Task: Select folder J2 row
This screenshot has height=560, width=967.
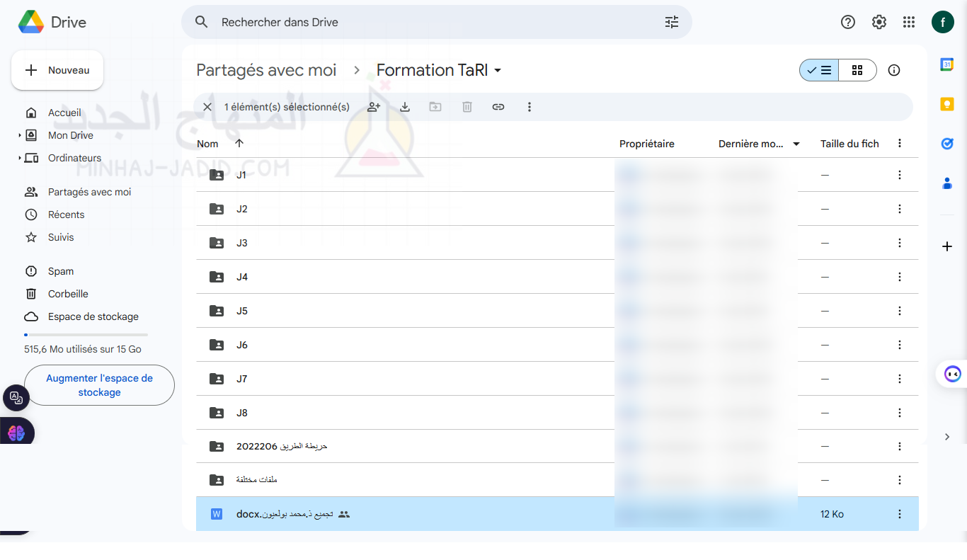Action: 557,209
